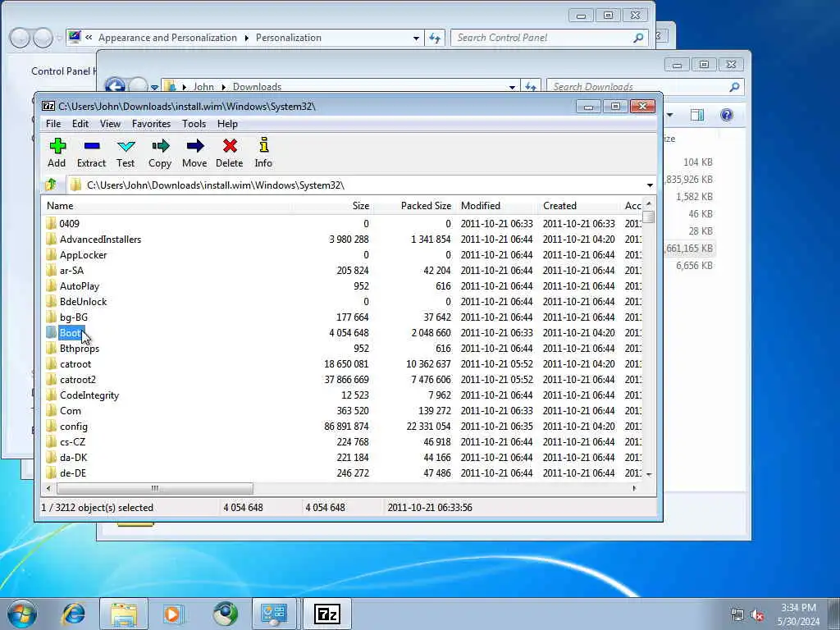Select the AdvancedInstallers folder icon
The height and width of the screenshot is (630, 840).
pos(52,239)
